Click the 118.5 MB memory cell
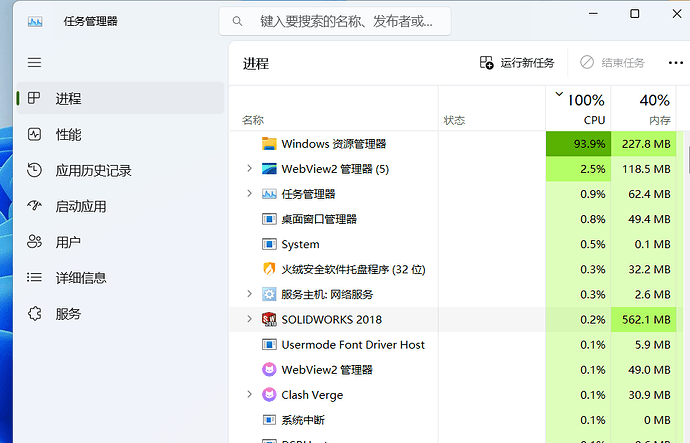Viewport: 690px width, 443px height. (643, 169)
